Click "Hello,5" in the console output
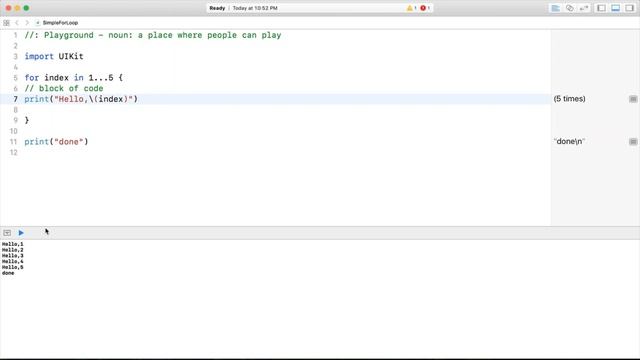 click(13, 267)
